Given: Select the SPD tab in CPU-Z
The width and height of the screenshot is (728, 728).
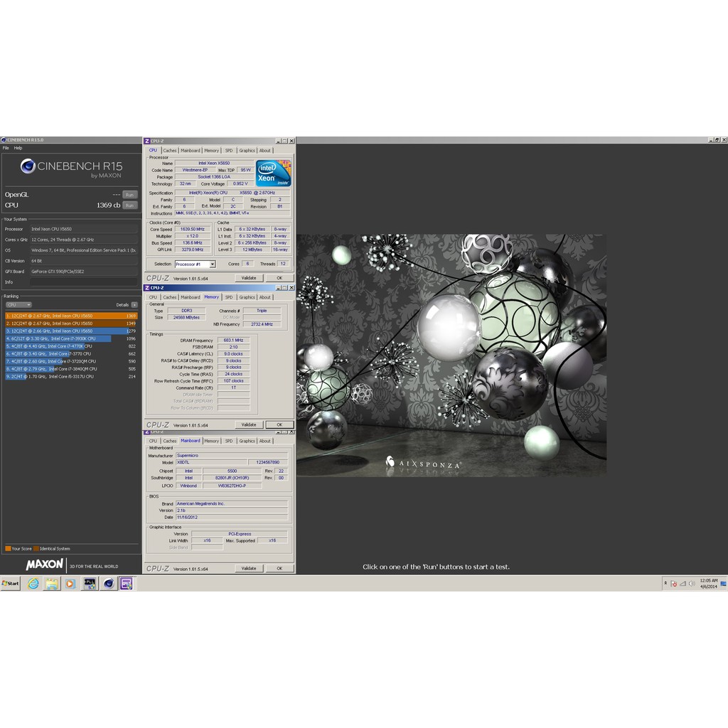Looking at the screenshot, I should [x=228, y=150].
